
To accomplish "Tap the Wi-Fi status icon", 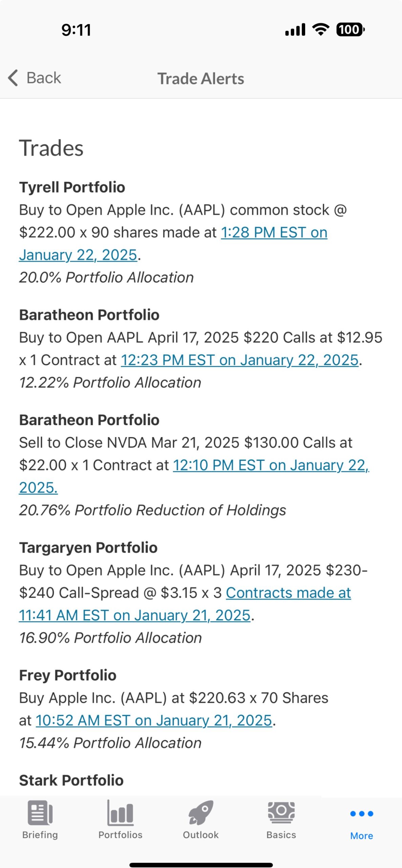I will coord(320,29).
